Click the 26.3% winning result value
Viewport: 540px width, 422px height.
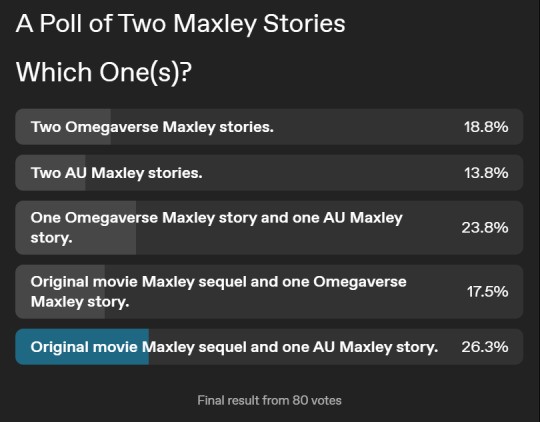coord(485,347)
